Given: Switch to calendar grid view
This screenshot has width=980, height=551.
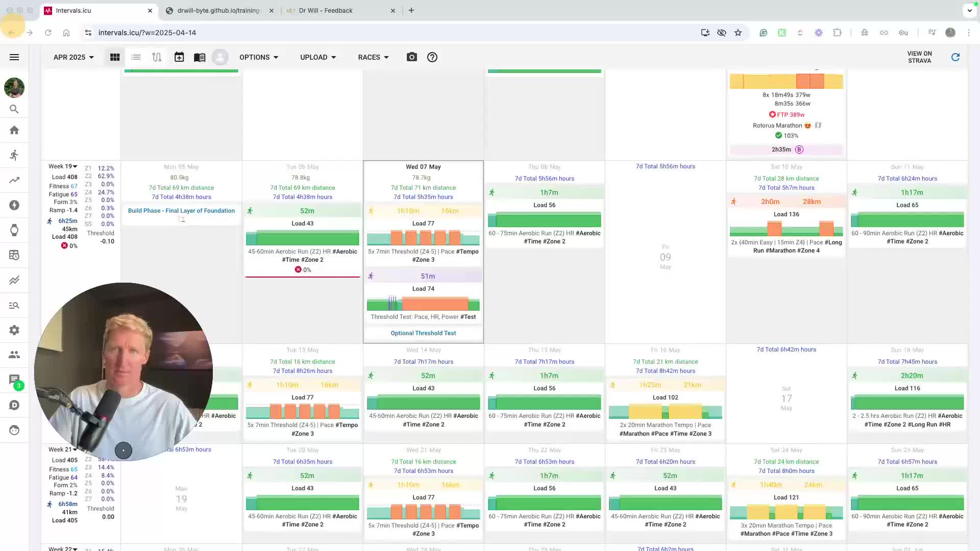Looking at the screenshot, I should pos(115,57).
